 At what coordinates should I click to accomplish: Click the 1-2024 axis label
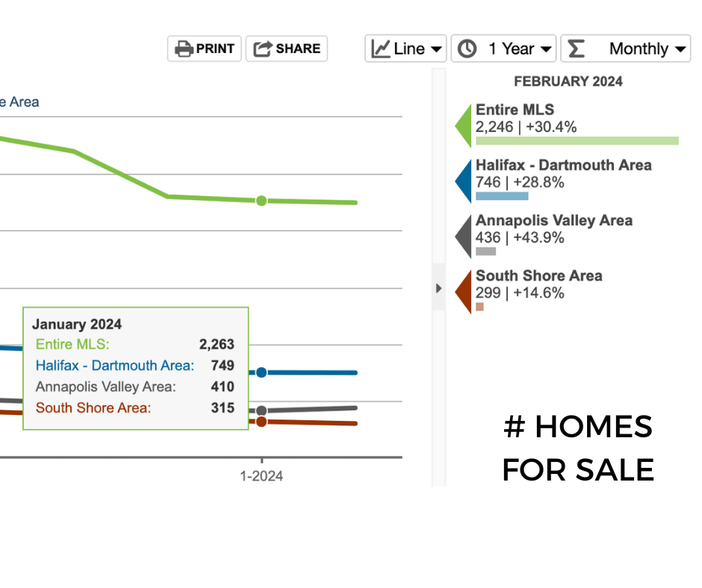click(261, 476)
